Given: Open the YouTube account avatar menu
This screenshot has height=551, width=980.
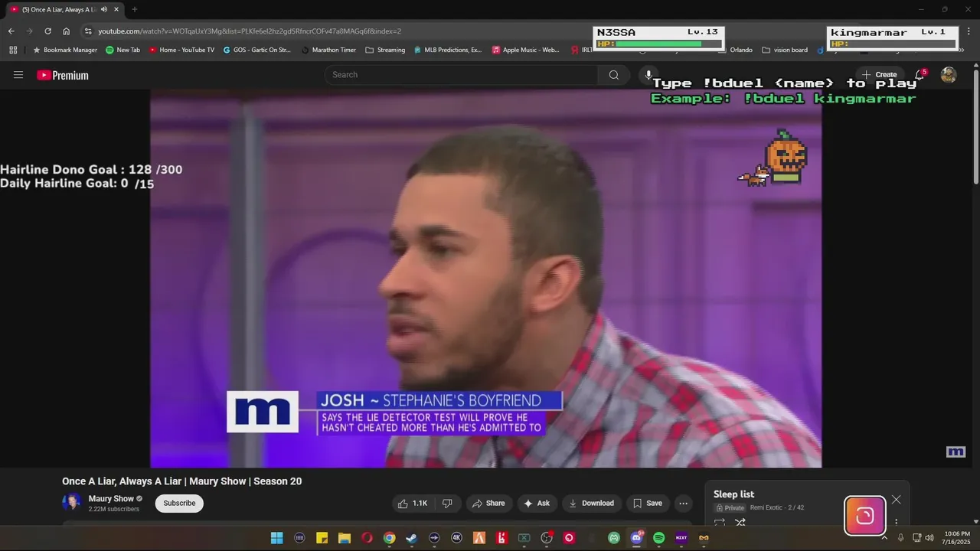Looking at the screenshot, I should [x=949, y=74].
